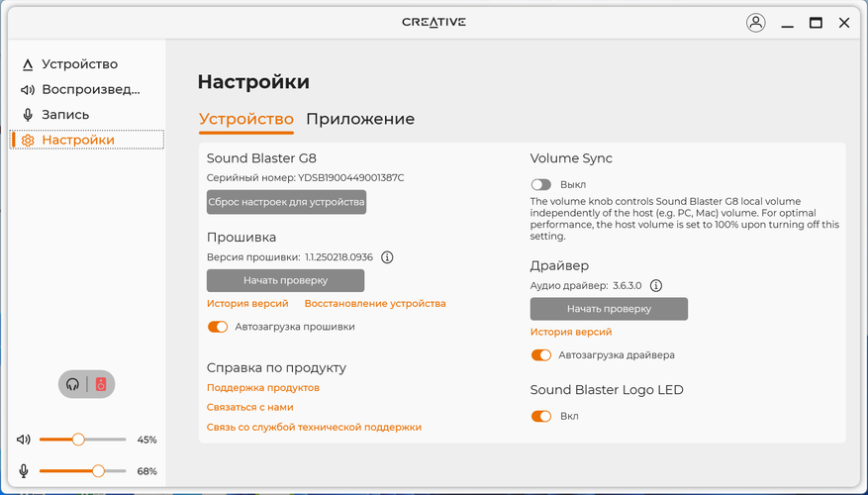This screenshot has width=868, height=495.
Task: Switch to Приложение tab
Action: point(360,119)
